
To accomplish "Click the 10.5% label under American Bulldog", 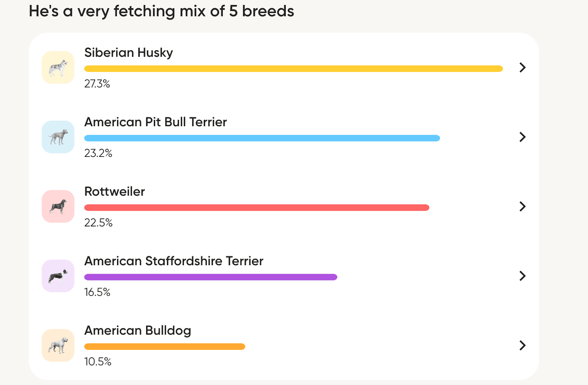I will click(98, 362).
